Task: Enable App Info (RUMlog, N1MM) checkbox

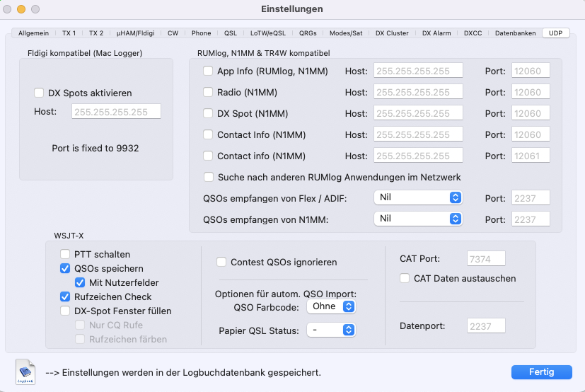Action: 208,71
